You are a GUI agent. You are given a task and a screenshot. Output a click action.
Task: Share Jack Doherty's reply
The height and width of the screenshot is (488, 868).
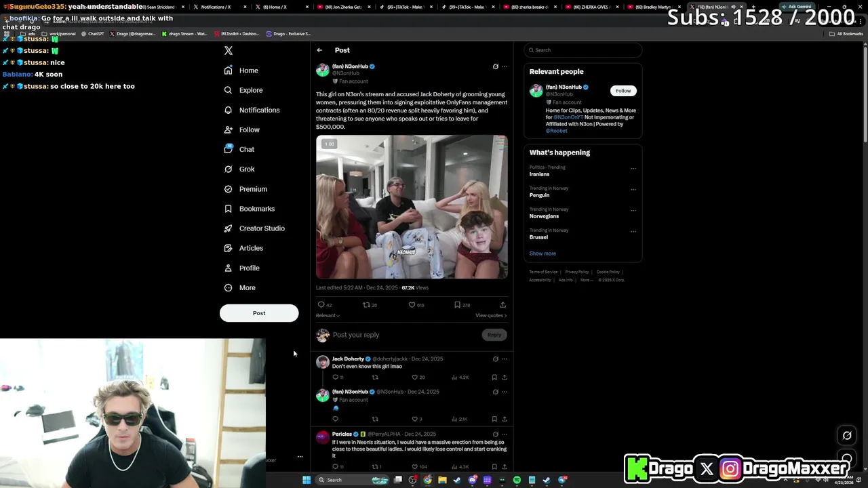pyautogui.click(x=504, y=378)
